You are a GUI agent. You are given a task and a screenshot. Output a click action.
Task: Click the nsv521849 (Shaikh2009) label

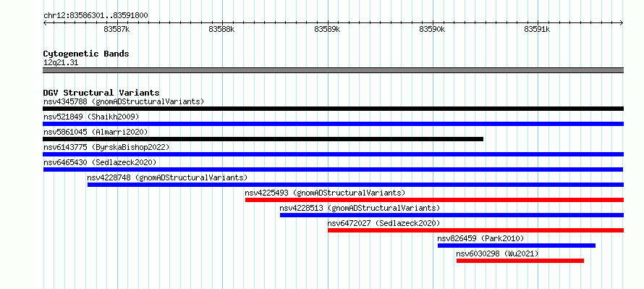[x=91, y=117]
